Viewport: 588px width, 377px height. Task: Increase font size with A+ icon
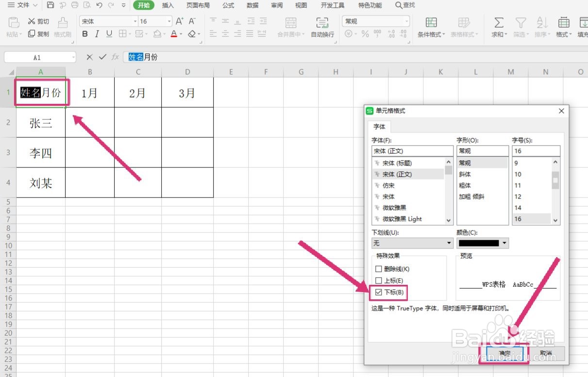[x=180, y=21]
